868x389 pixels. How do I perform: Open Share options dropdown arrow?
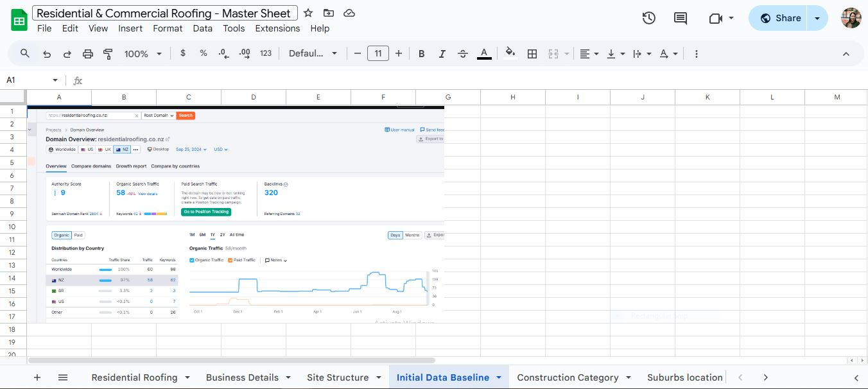coord(817,18)
